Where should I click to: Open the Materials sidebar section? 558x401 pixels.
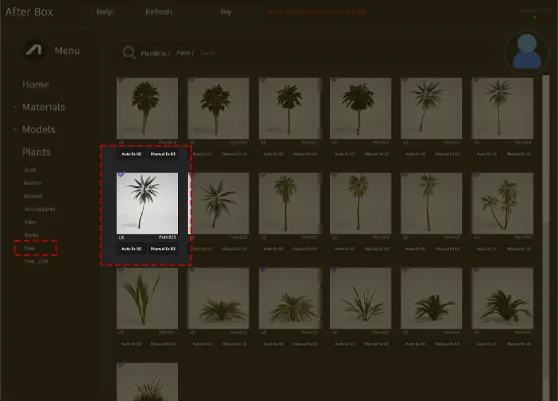point(44,107)
